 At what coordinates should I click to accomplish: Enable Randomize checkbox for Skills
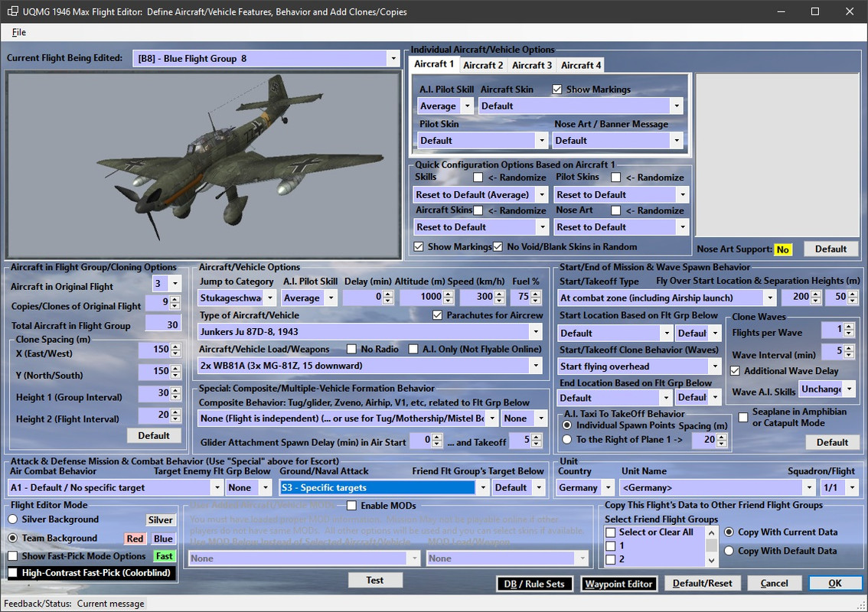click(x=478, y=177)
